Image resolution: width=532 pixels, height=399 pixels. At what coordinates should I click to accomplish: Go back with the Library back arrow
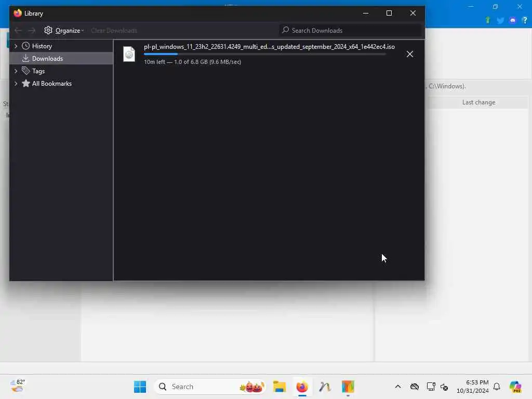coord(18,31)
